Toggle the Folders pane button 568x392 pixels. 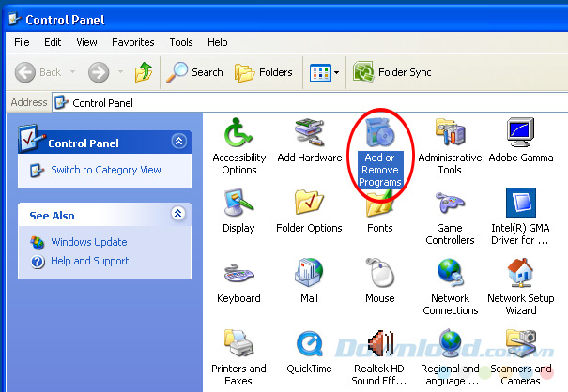(263, 72)
